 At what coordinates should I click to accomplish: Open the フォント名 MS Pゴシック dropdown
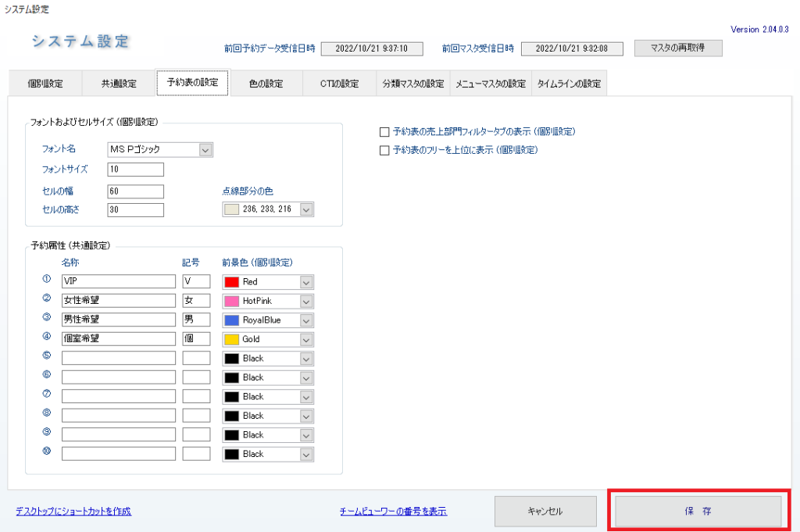coord(205,150)
